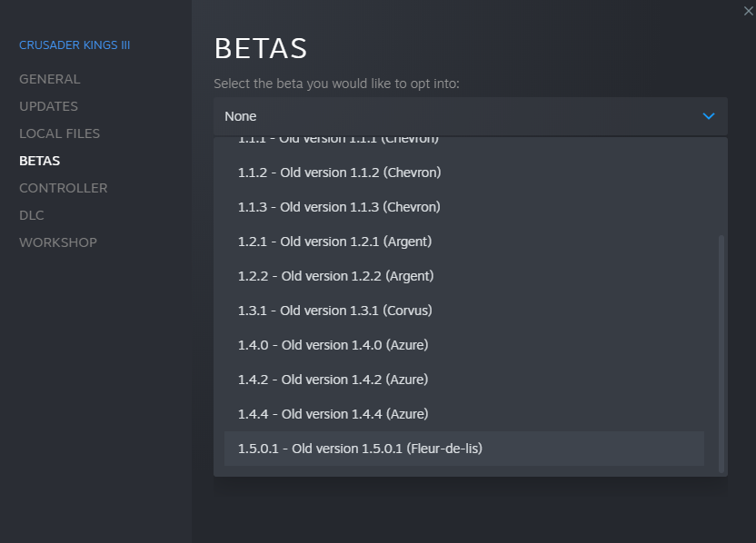This screenshot has width=756, height=543.
Task: Switch to the Updates tab
Action: click(x=48, y=106)
